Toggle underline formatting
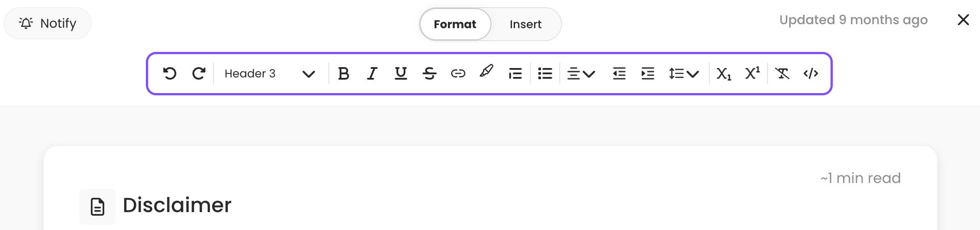980x230 pixels. pyautogui.click(x=401, y=73)
